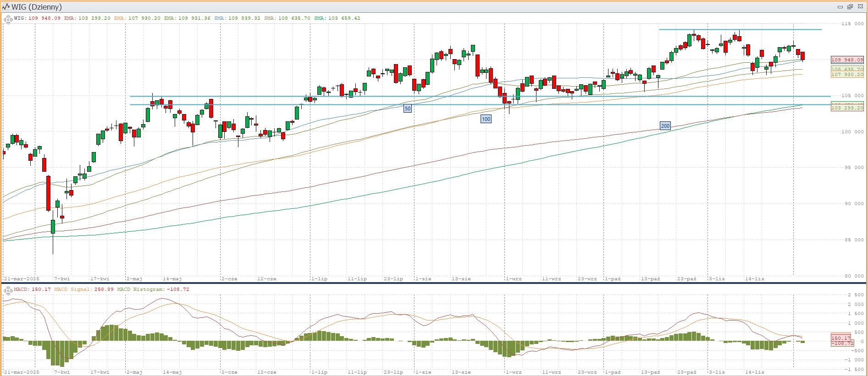This screenshot has width=868, height=376.
Task: Select the blue '200' moving average marker
Action: pos(665,126)
